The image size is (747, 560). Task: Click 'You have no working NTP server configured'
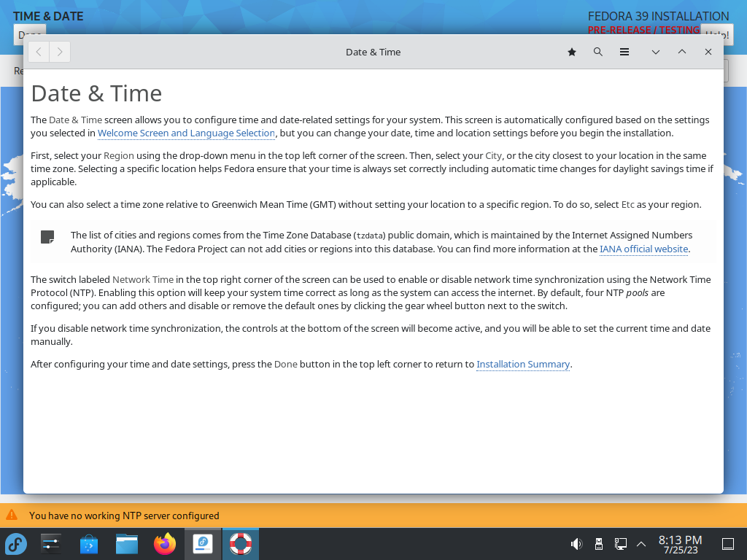tap(124, 516)
